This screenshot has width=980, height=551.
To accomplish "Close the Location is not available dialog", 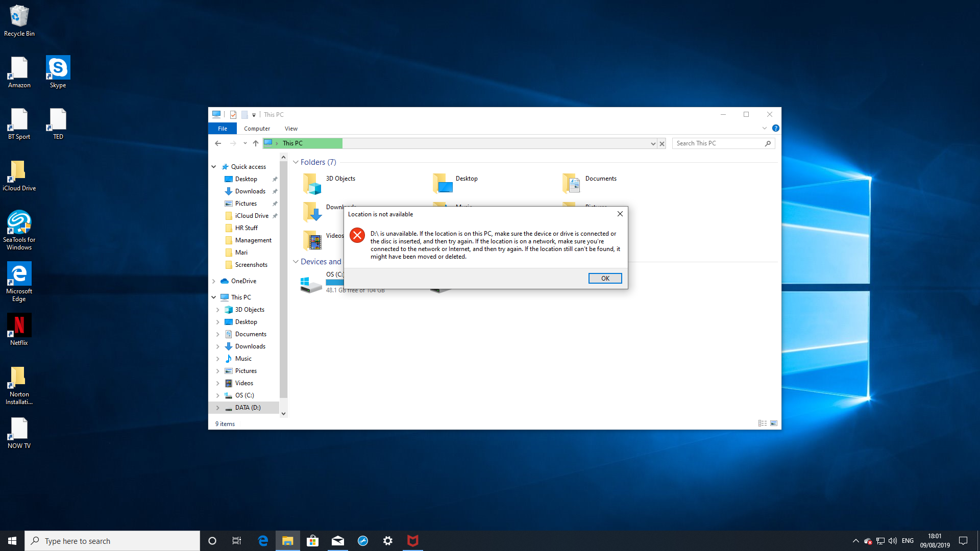I will [x=620, y=214].
